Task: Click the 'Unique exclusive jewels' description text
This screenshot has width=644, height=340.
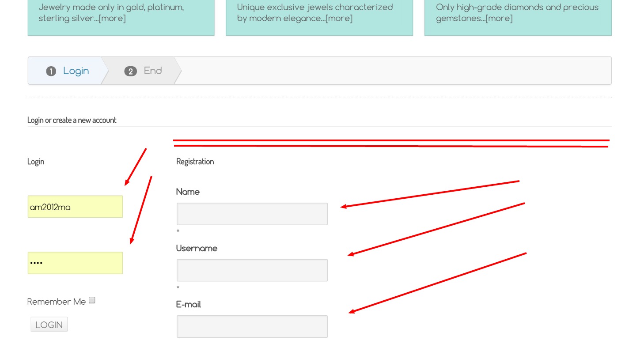Action: tap(314, 8)
